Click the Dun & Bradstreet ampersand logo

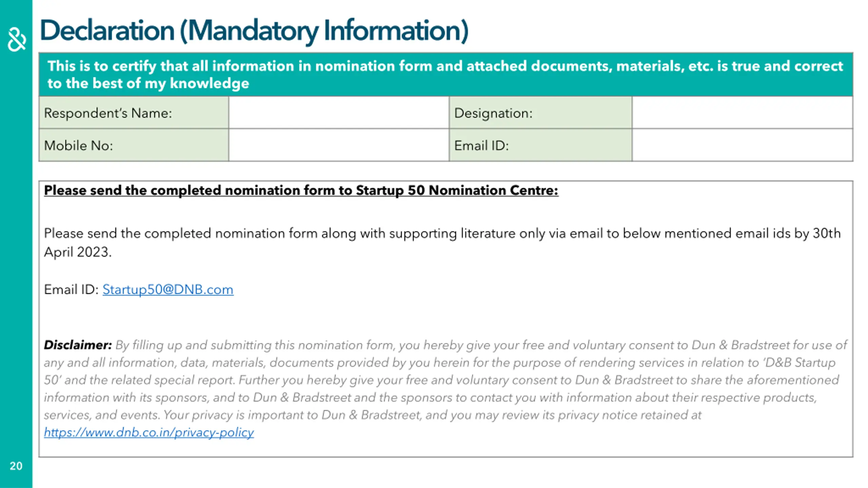(17, 40)
